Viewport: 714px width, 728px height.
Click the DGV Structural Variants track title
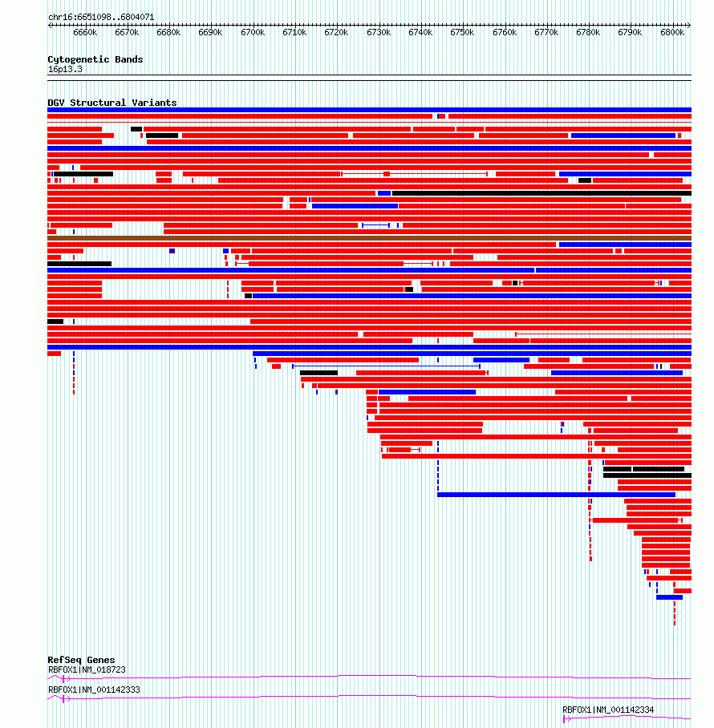[x=112, y=103]
